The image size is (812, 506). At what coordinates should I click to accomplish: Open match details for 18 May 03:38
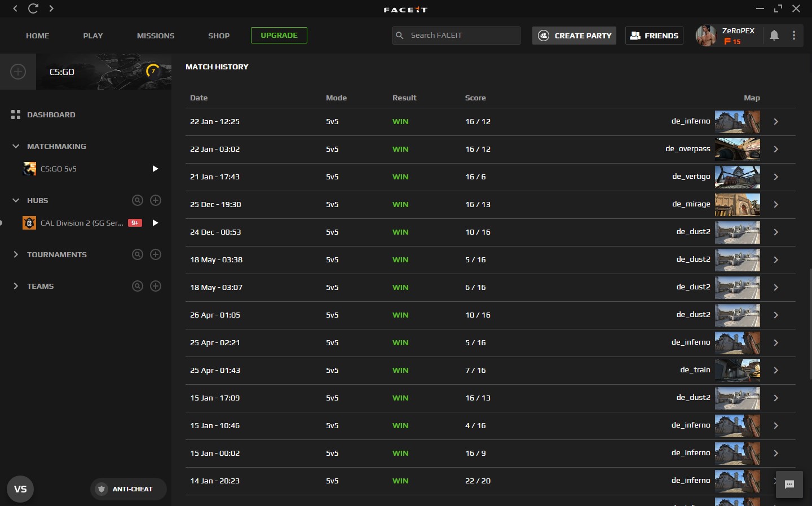coord(776,259)
